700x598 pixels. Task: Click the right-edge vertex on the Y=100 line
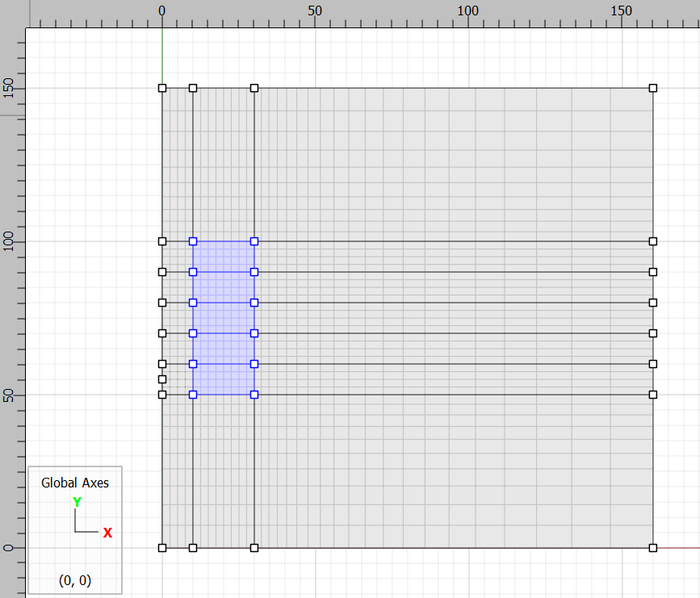(653, 241)
